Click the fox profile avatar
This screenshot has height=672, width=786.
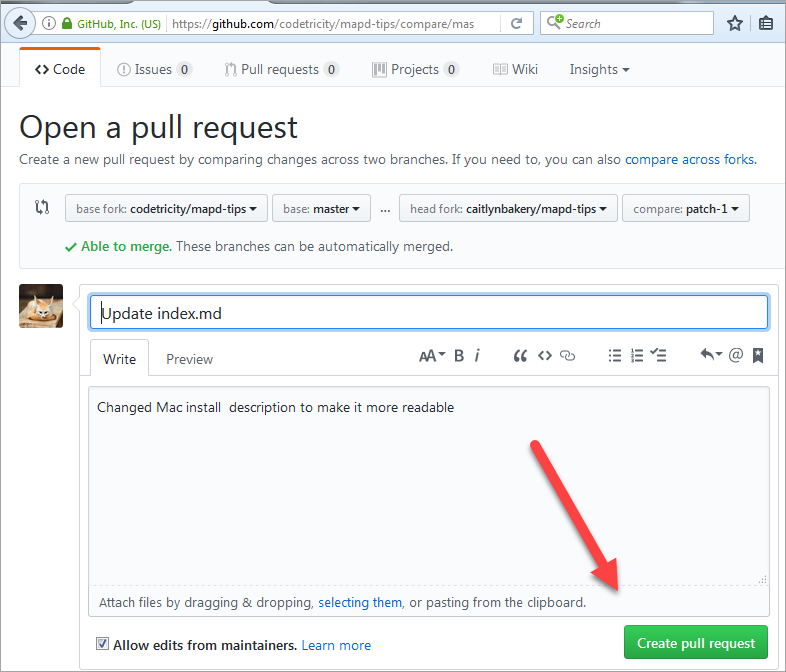(x=41, y=306)
